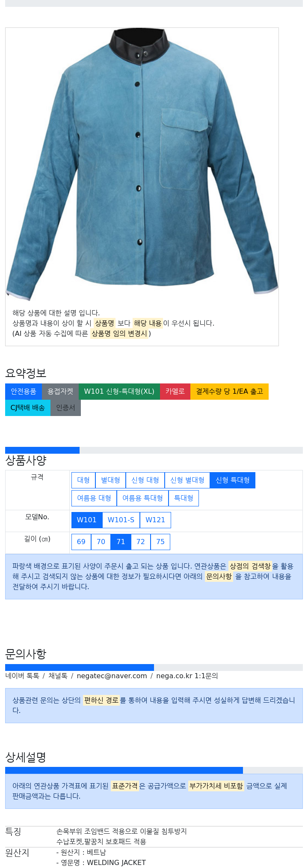Image resolution: width=308 pixels, height=868 pixels.
Task: Select model W101
Action: pyautogui.click(x=87, y=520)
